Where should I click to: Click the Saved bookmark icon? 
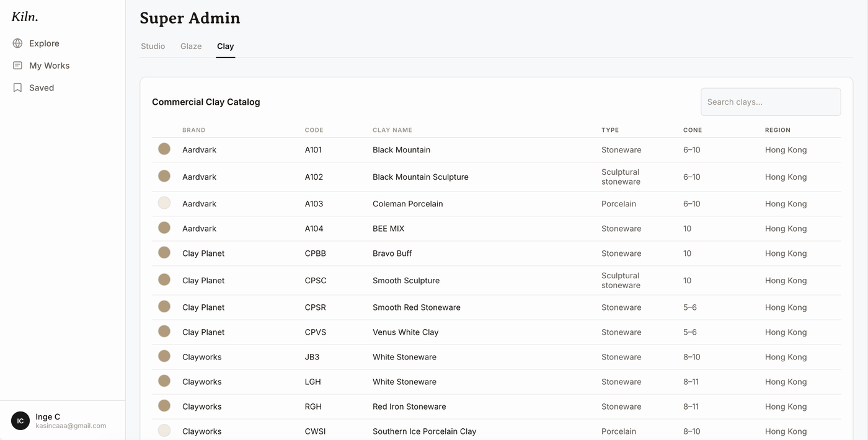tap(17, 88)
